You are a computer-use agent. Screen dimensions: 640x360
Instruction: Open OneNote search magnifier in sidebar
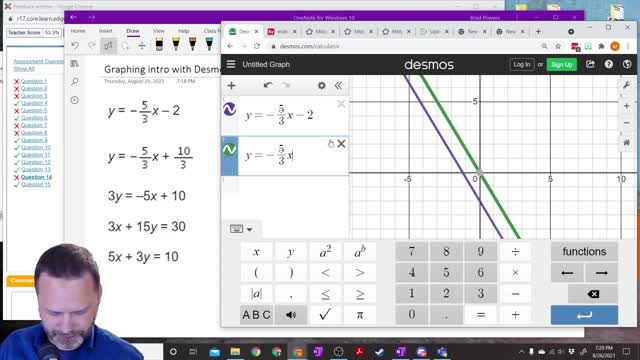tap(75, 82)
